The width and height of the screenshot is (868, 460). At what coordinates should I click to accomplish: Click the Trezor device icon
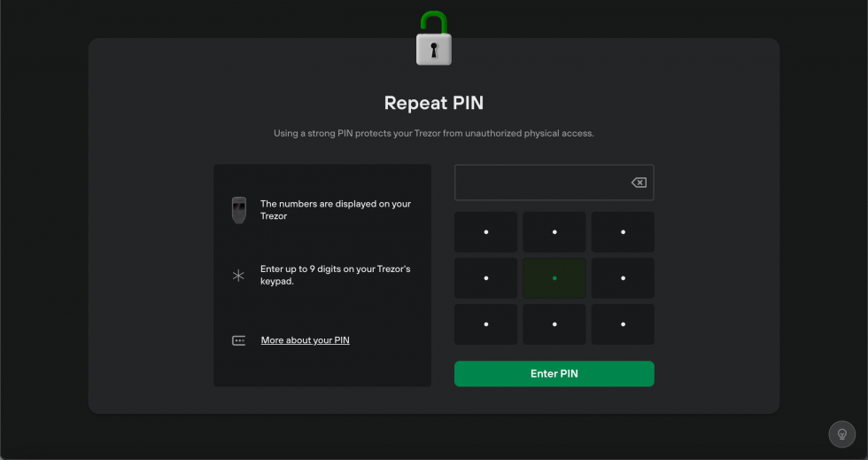[x=238, y=210]
